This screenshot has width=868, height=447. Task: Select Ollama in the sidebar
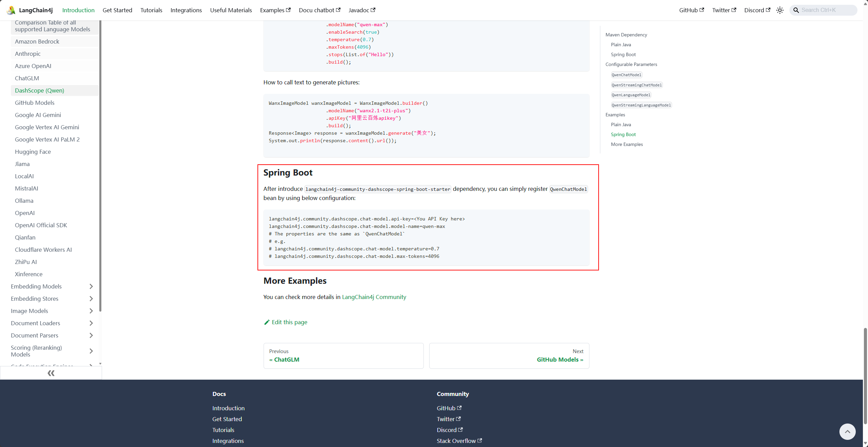(x=24, y=201)
